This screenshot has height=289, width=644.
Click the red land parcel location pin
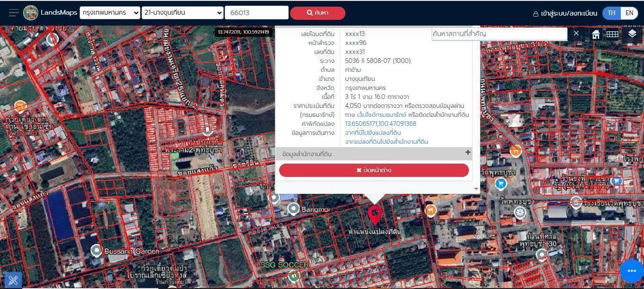(x=375, y=214)
